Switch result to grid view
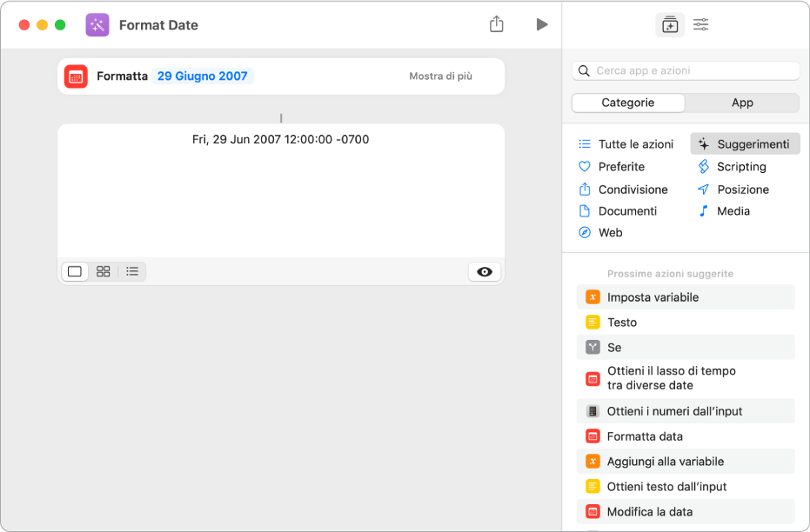This screenshot has height=532, width=810. pyautogui.click(x=104, y=271)
